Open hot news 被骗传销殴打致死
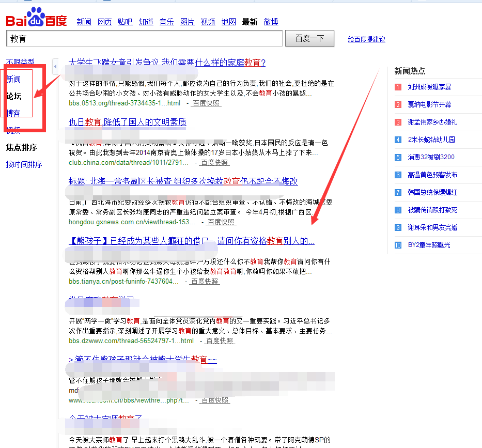 pos(432,210)
